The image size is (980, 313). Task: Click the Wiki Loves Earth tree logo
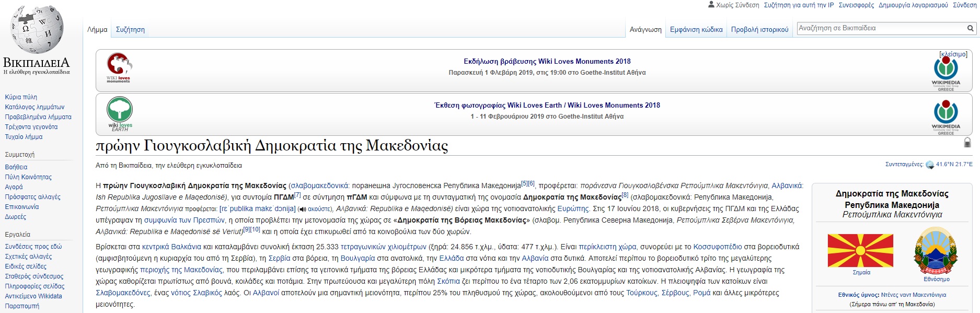120,112
